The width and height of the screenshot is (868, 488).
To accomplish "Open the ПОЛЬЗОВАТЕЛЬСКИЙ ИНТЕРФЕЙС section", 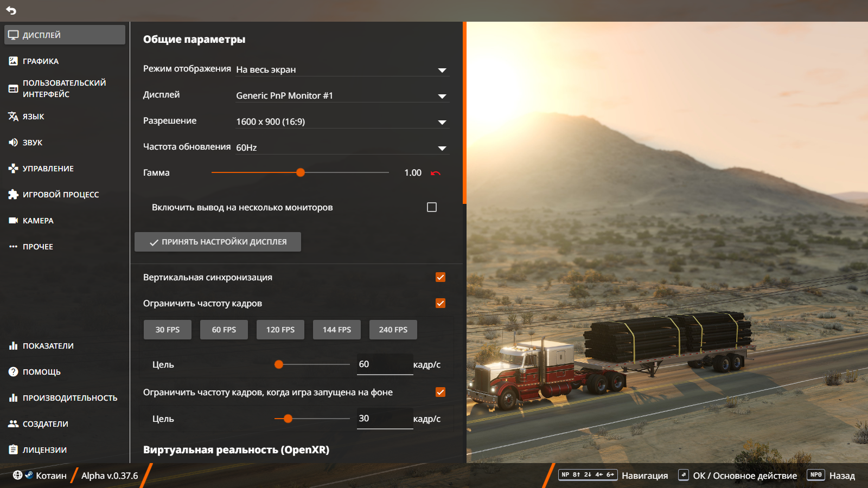I will click(65, 88).
